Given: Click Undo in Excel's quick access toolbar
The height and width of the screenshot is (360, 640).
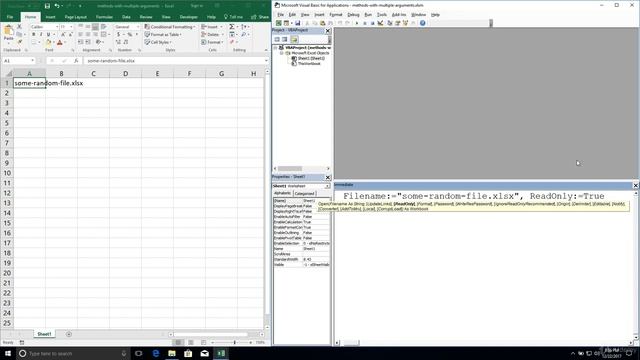Looking at the screenshot, I should pos(57,6).
